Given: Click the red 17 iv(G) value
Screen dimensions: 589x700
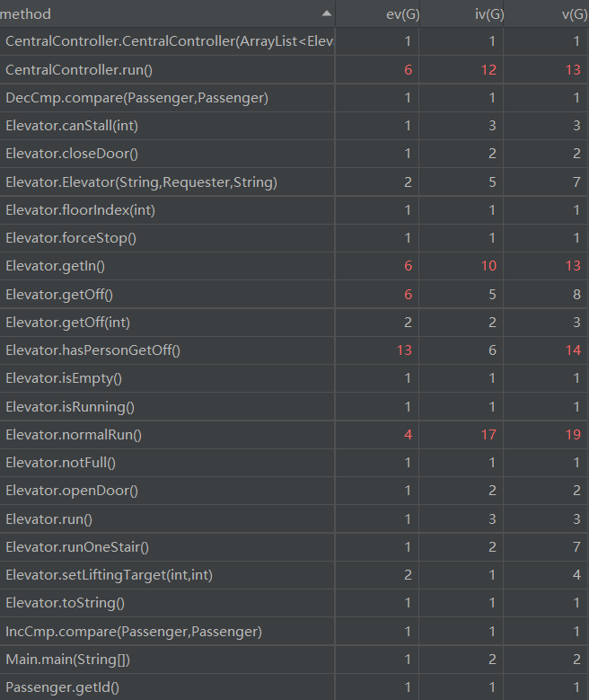Looking at the screenshot, I should click(488, 434).
